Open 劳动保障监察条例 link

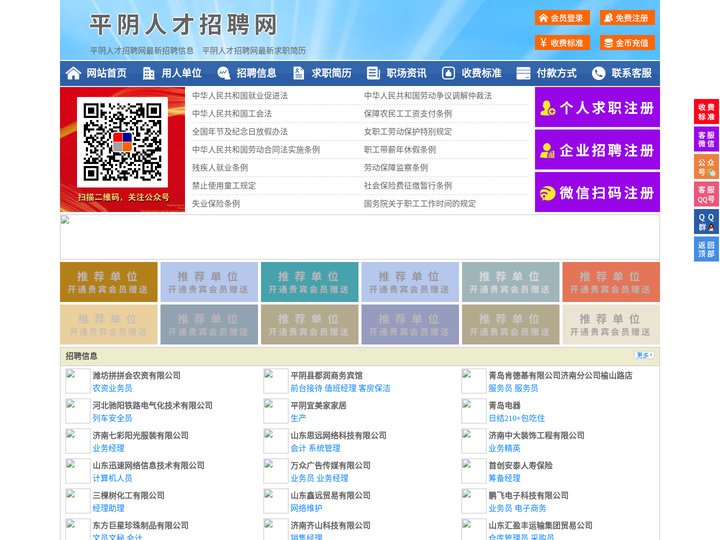pos(396,168)
